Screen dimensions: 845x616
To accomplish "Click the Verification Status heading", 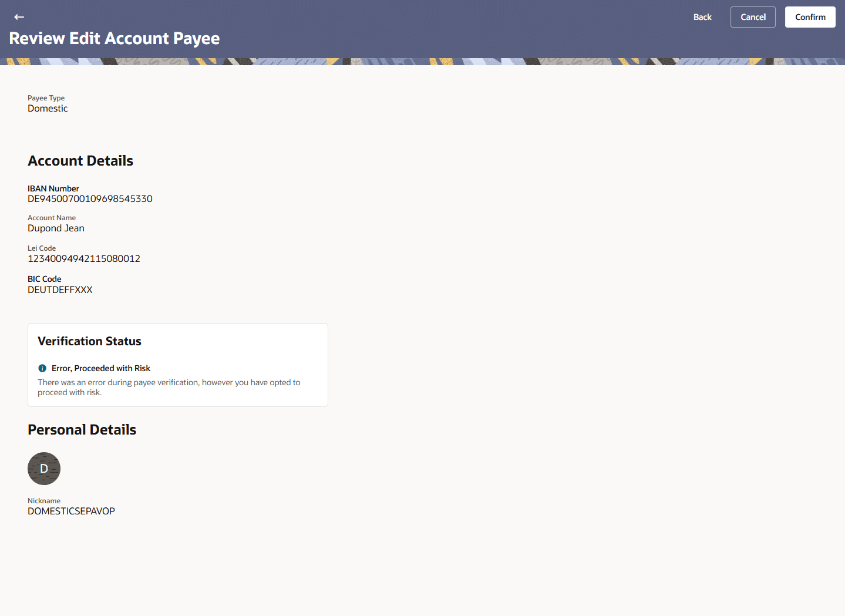I will [x=89, y=341].
